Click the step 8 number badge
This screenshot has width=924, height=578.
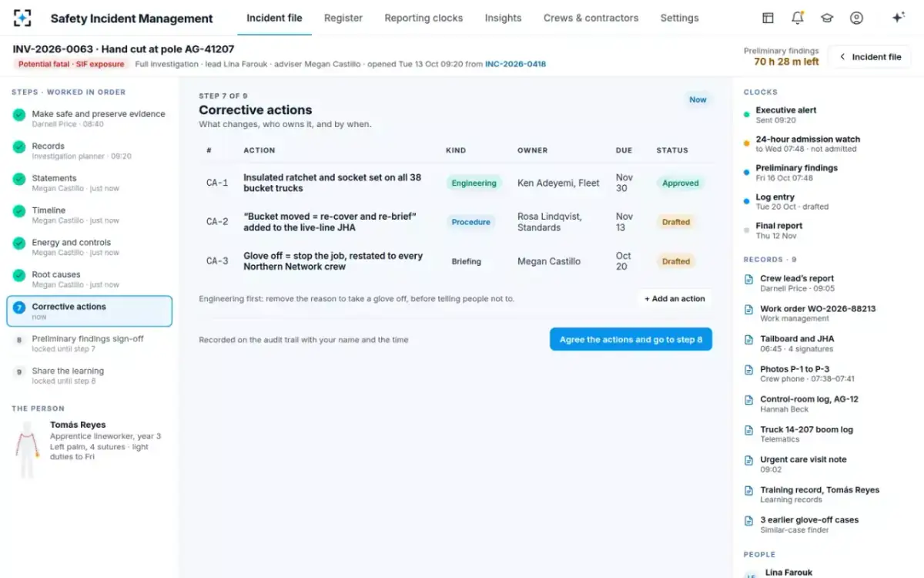19,340
